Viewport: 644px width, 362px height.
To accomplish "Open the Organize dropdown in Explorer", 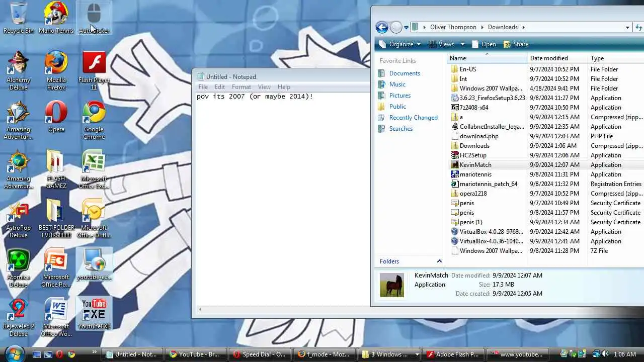I will (400, 44).
